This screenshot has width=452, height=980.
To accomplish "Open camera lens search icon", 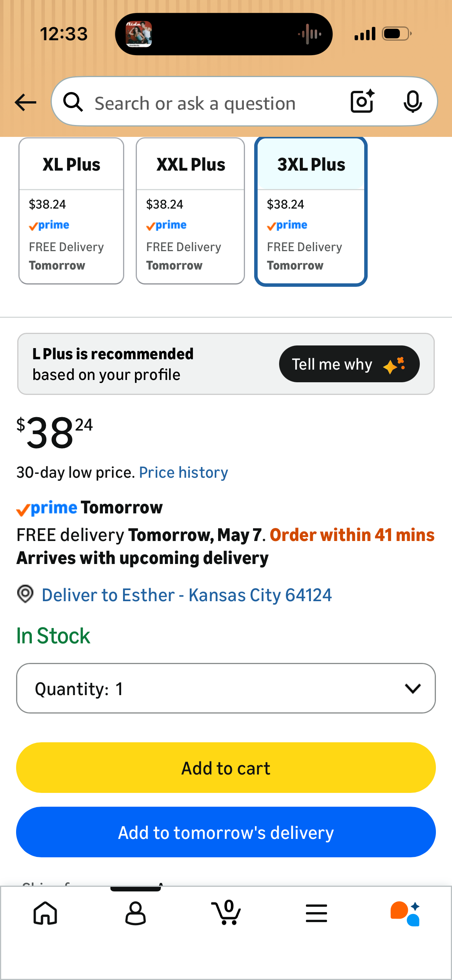I will [362, 101].
